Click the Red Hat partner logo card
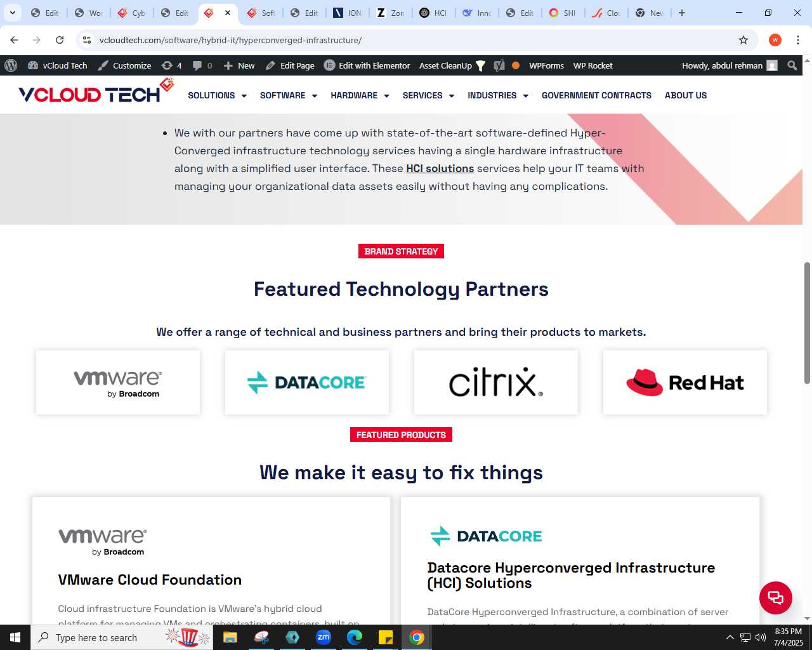This screenshot has height=650, width=812. (685, 383)
